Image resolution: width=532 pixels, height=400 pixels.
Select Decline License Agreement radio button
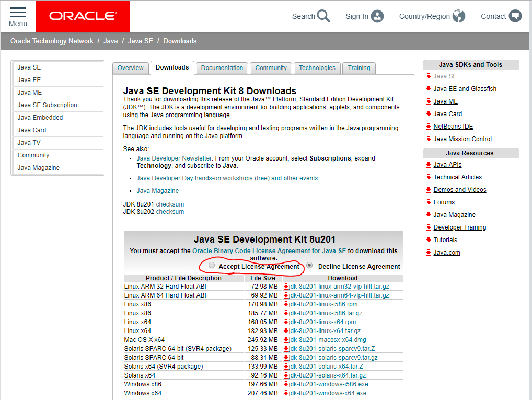[309, 265]
